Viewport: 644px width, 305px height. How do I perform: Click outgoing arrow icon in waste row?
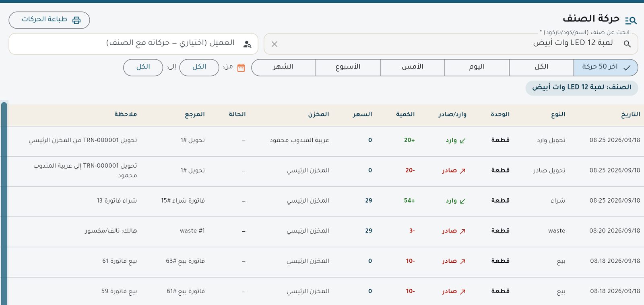[462, 231]
